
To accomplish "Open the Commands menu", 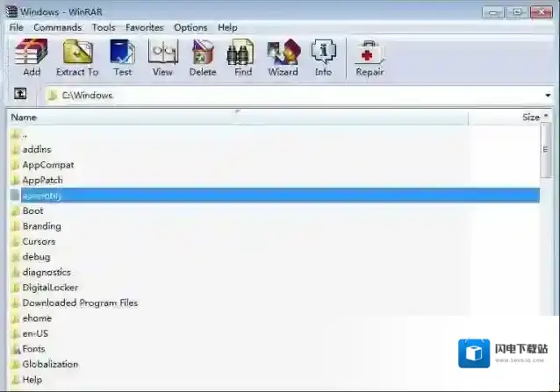I will click(x=58, y=27).
